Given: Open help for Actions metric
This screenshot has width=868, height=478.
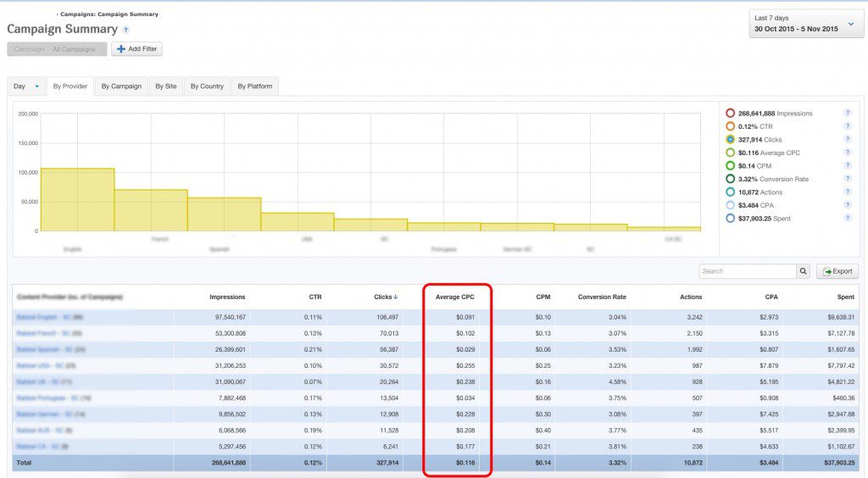Looking at the screenshot, I should [847, 192].
